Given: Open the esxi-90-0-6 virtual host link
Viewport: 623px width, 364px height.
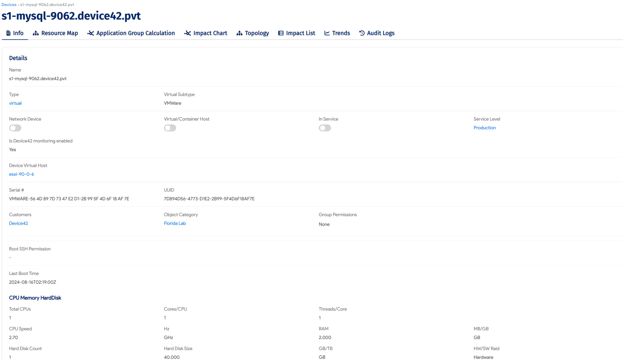Looking at the screenshot, I should tap(21, 174).
